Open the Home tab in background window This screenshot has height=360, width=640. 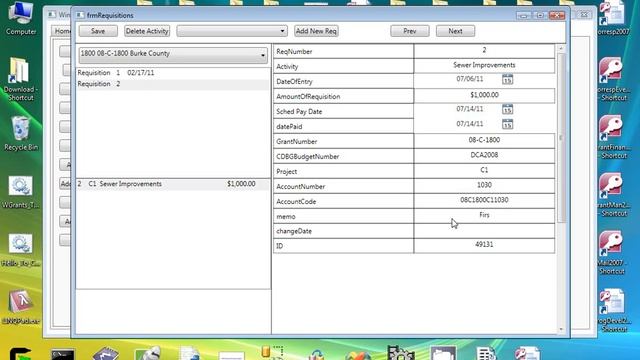click(62, 31)
